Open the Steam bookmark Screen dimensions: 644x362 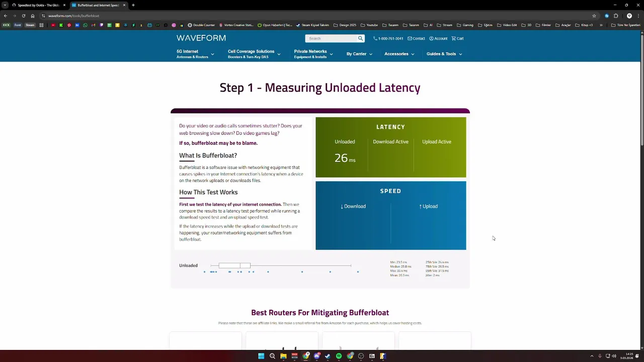coord(30,25)
